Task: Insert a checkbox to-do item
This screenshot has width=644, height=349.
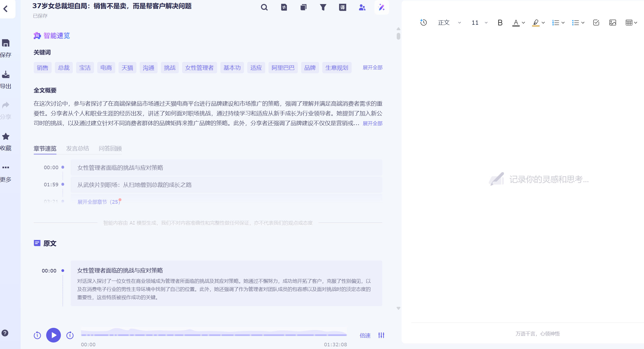Action: pyautogui.click(x=596, y=23)
